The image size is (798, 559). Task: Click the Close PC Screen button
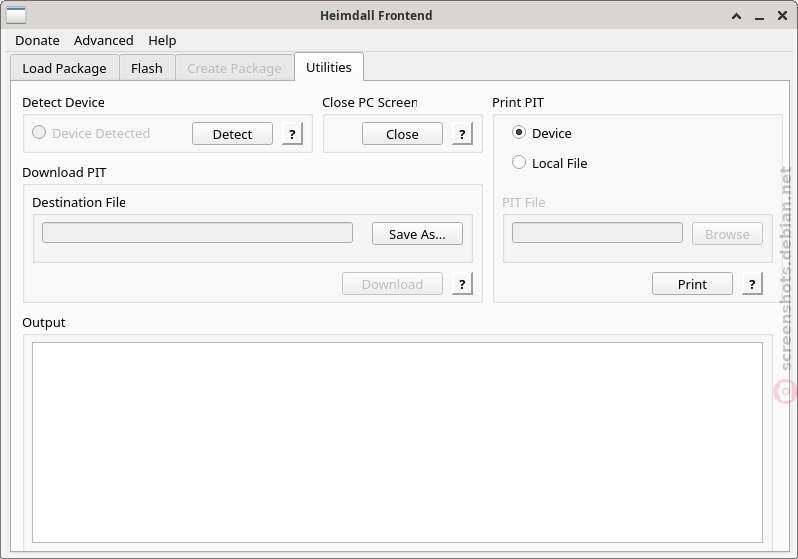tap(403, 134)
